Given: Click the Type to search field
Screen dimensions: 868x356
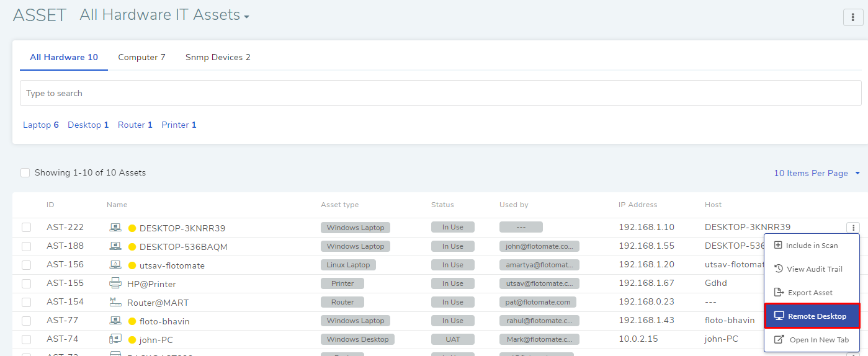Looking at the screenshot, I should coord(441,93).
